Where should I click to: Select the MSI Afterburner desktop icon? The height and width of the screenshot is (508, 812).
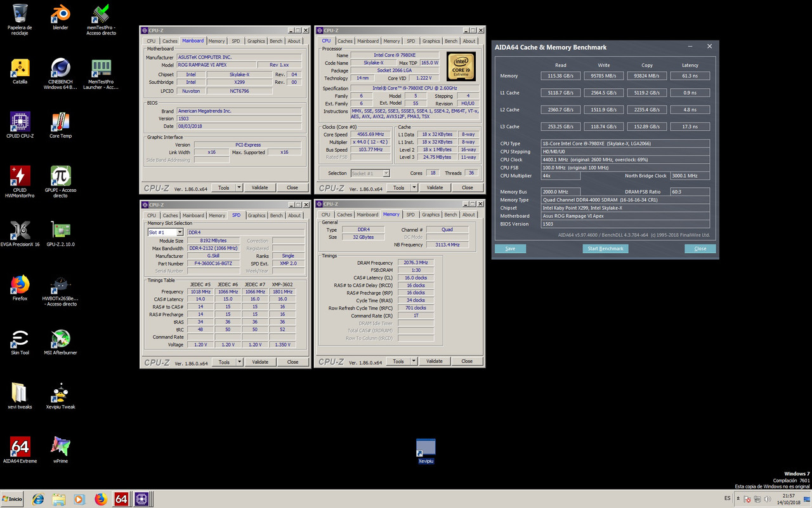point(60,342)
